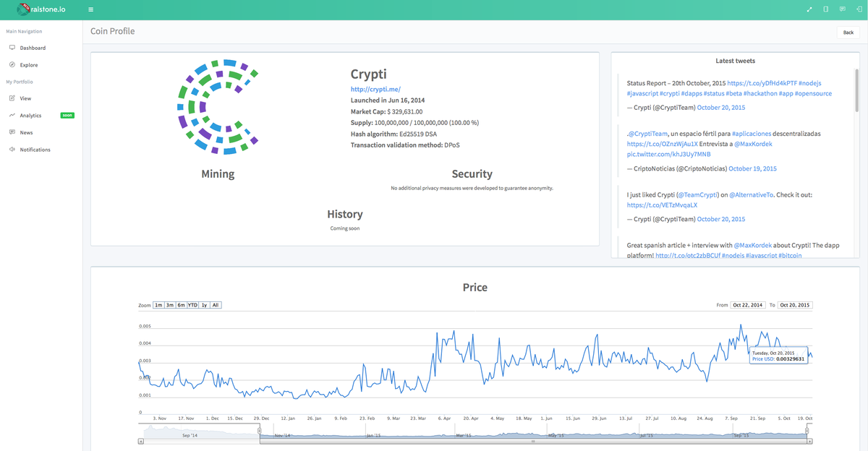Image resolution: width=868 pixels, height=451 pixels.
Task: Set chart zoom to YTD
Action: click(193, 305)
